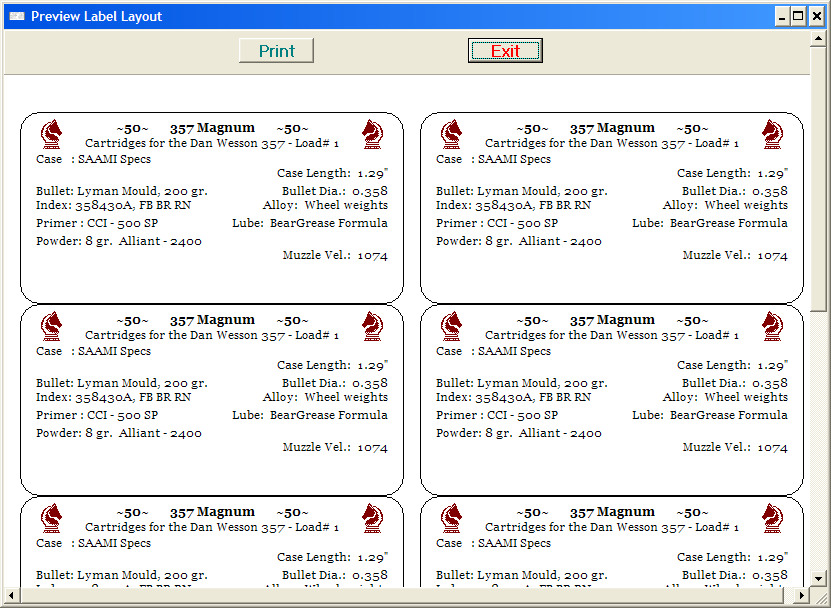Screen dimensions: 831x608
Task: Click "Index: 358430A, FB BR RN" in the middle-right label
Action: coord(514,397)
